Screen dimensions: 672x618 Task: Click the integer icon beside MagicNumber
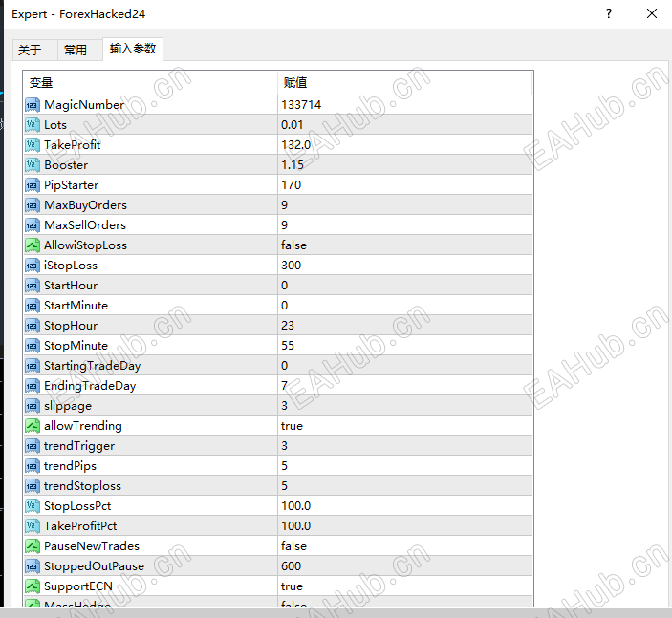click(33, 105)
